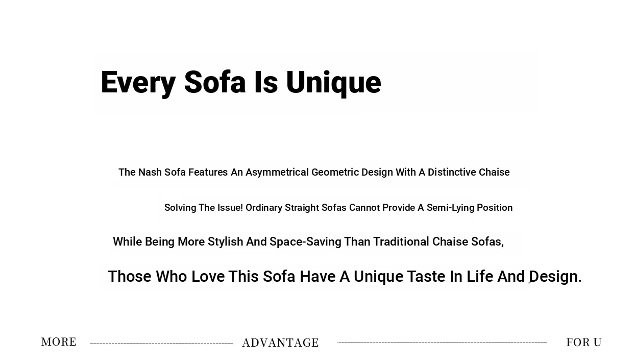Select the words "Unique Taste" in the last line

pyautogui.click(x=399, y=277)
